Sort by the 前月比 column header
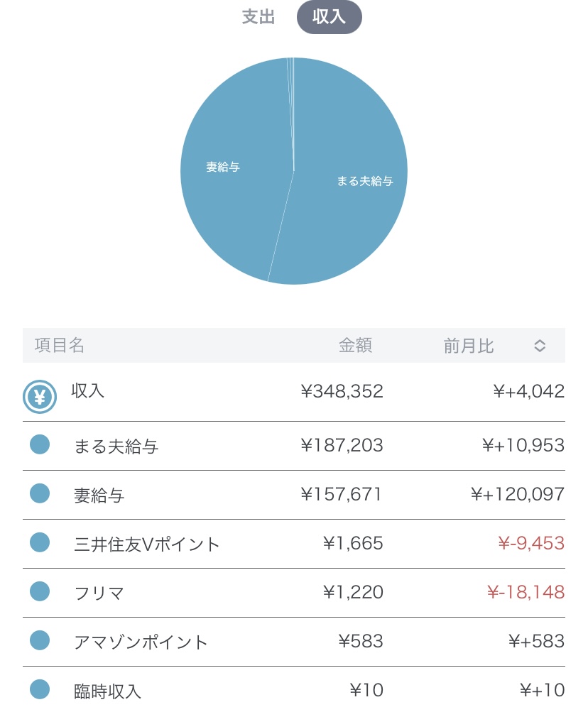Viewport: 588px width, 712px height. 469,346
